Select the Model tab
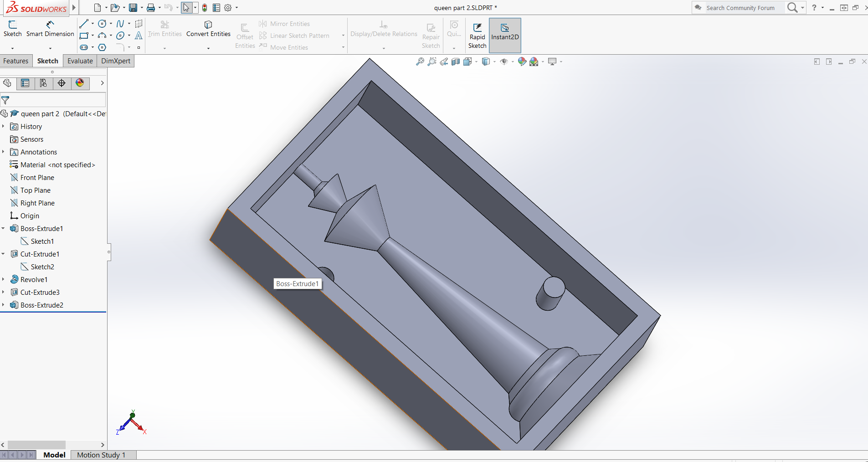868x462 pixels. pyautogui.click(x=54, y=455)
